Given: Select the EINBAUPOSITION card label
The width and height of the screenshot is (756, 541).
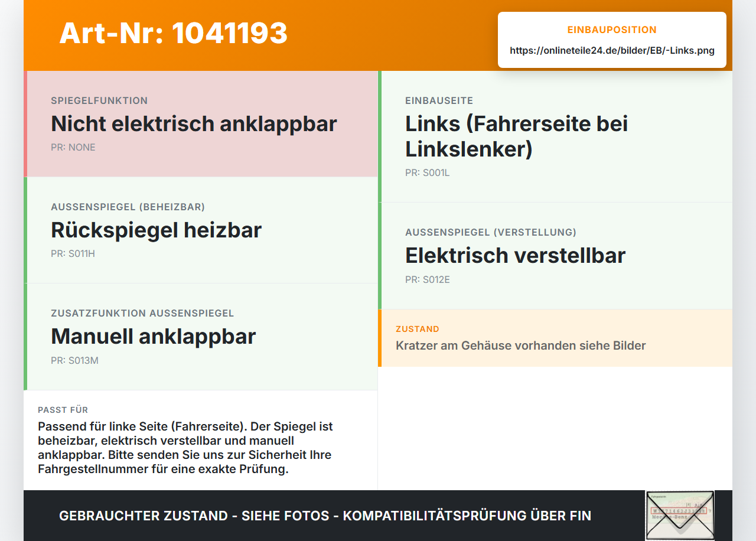Looking at the screenshot, I should (612, 30).
